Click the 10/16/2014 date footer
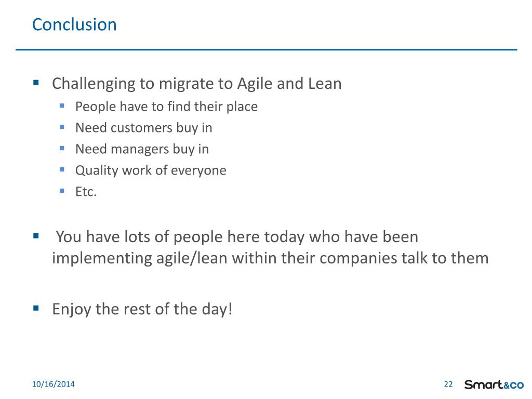This screenshot has height=399, width=532. point(54,384)
